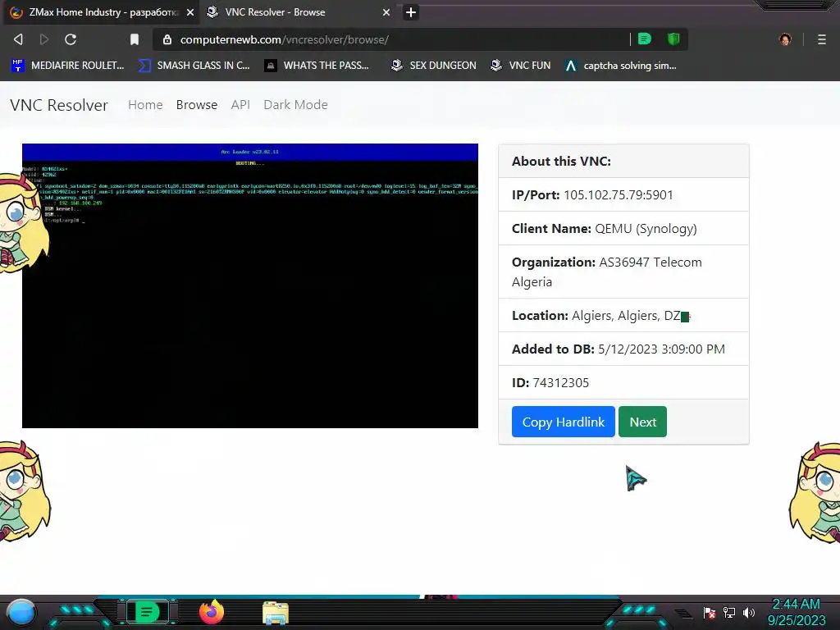Reload the page with the refresh icon
The width and height of the screenshot is (840, 630).
(71, 39)
